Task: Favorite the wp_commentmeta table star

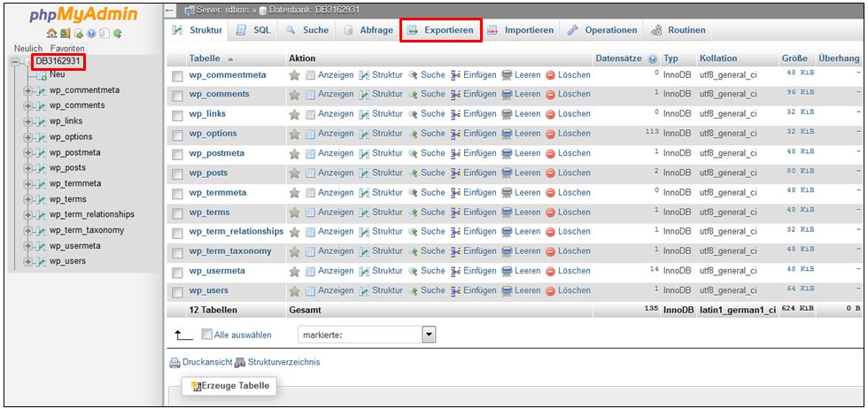Action: [x=294, y=75]
